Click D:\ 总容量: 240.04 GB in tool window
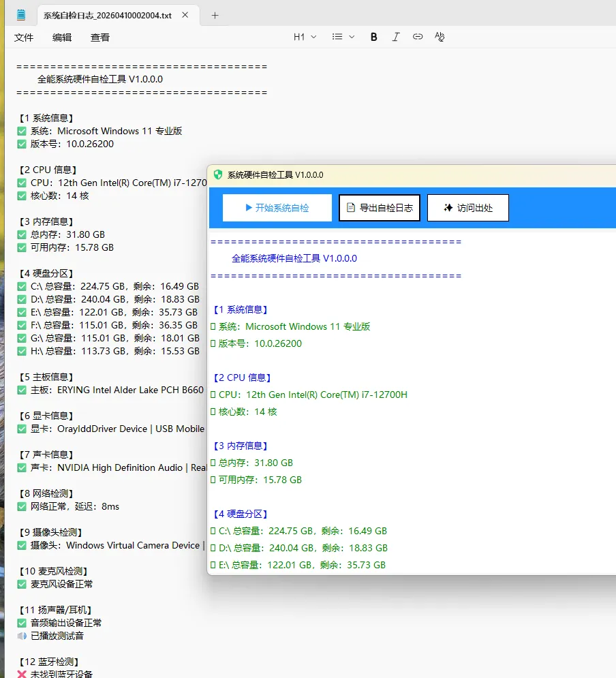This screenshot has height=678, width=616. point(303,549)
